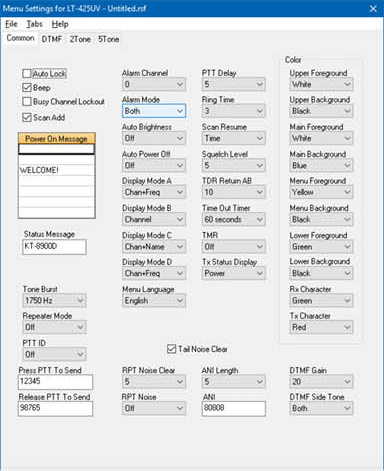The image size is (384, 471).
Task: Click the ANI input field
Action: click(x=234, y=409)
